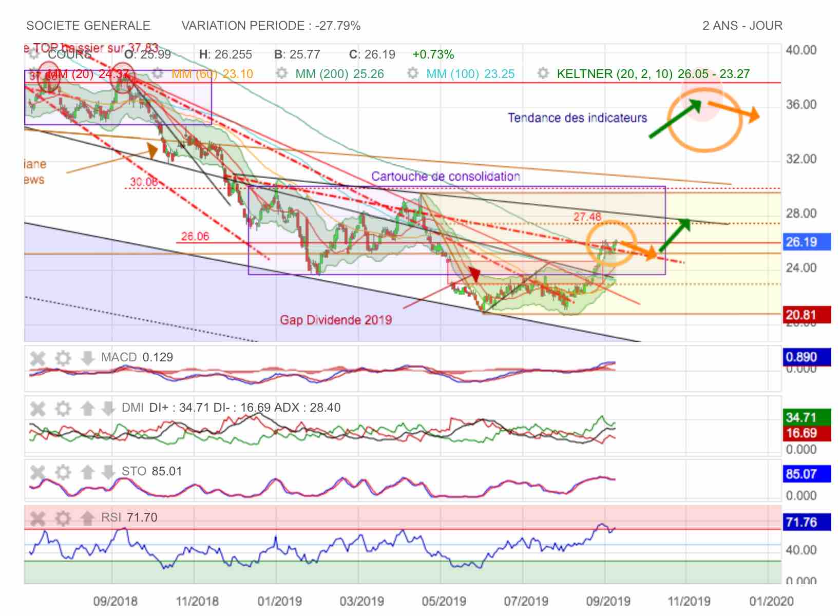Click VARIATION PERIODE : -27.79% text
This screenshot has height=616, width=840.
point(271,26)
